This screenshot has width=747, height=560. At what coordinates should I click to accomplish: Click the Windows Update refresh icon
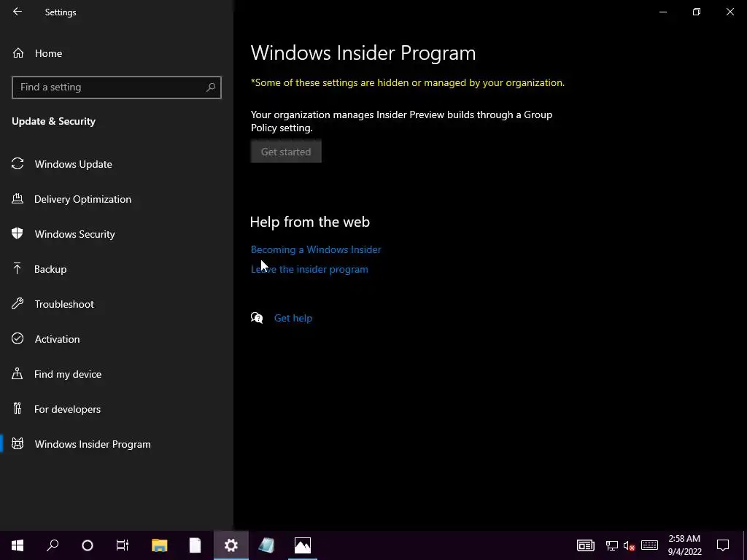[18, 164]
